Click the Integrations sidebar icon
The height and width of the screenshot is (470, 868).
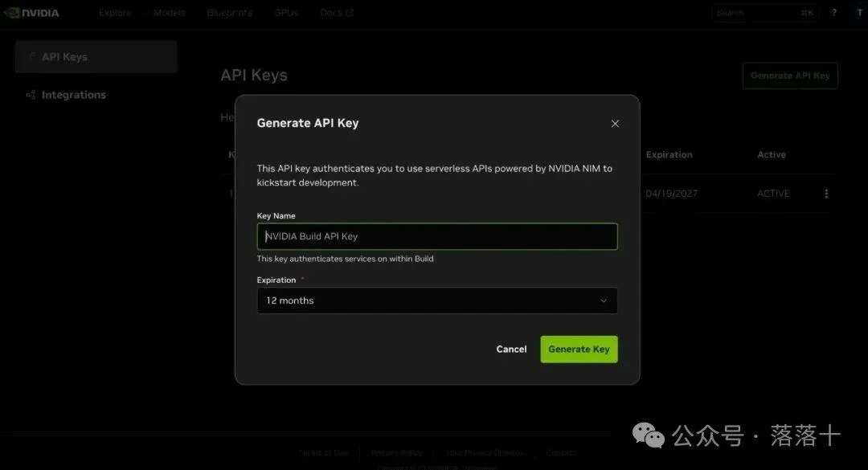pyautogui.click(x=31, y=95)
